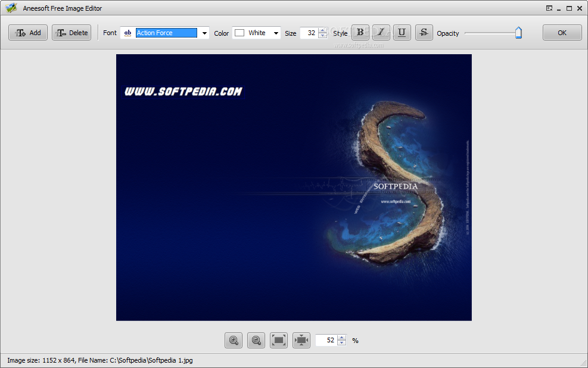Viewport: 588px width, 368px height.
Task: Minimize the Image Editor window
Action: 559,8
